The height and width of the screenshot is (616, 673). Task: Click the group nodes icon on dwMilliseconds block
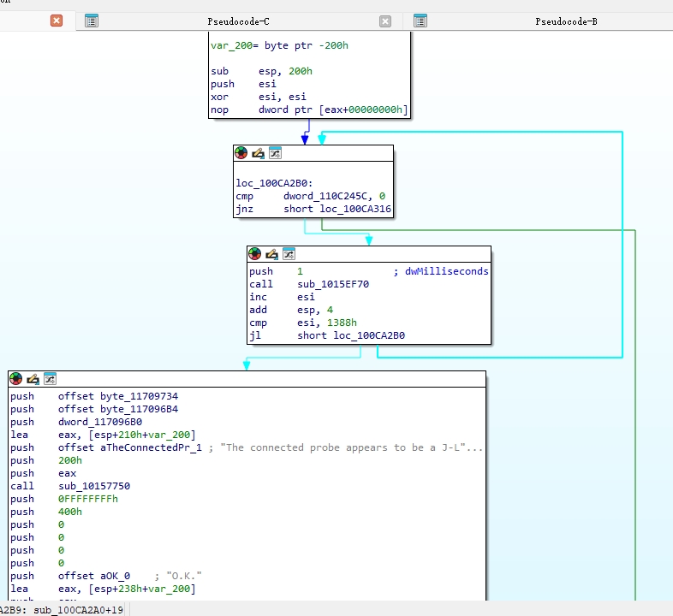click(x=289, y=254)
